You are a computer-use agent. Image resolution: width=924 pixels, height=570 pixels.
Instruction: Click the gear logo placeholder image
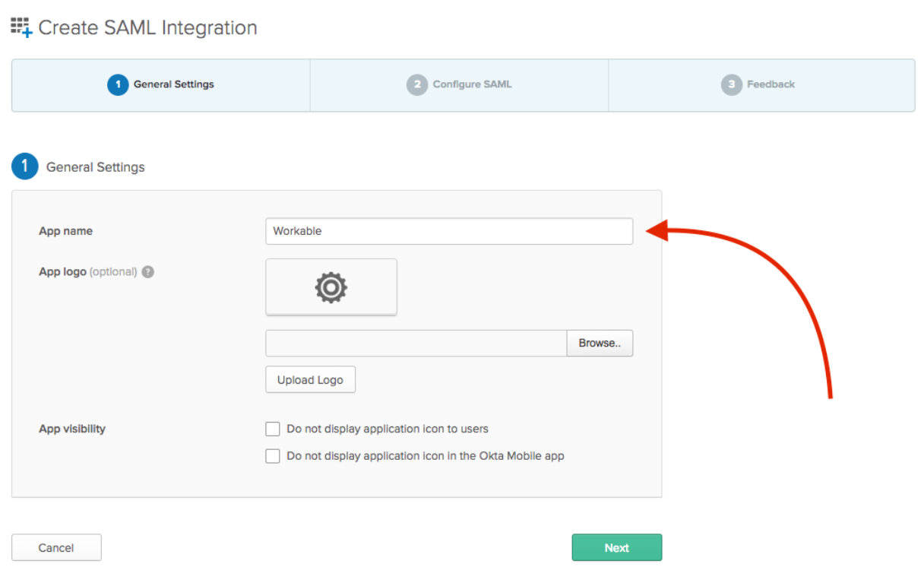(x=331, y=287)
